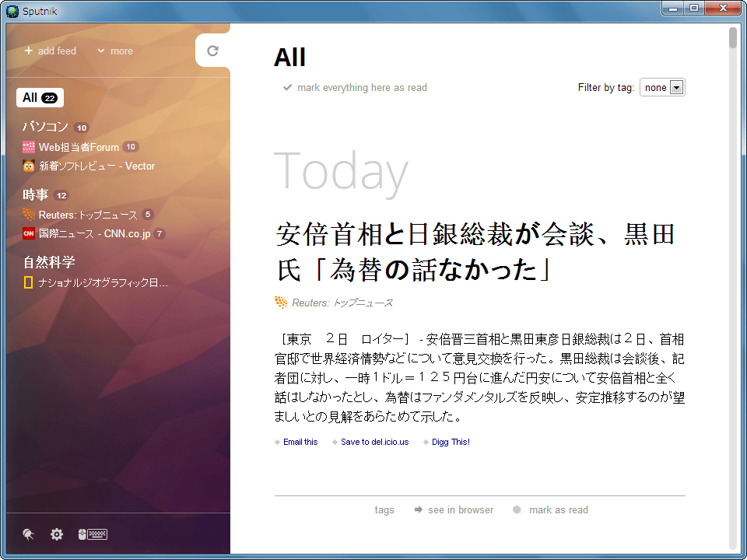Screen dimensions: 747x560
Task: Select the All feeds item
Action: (x=39, y=98)
